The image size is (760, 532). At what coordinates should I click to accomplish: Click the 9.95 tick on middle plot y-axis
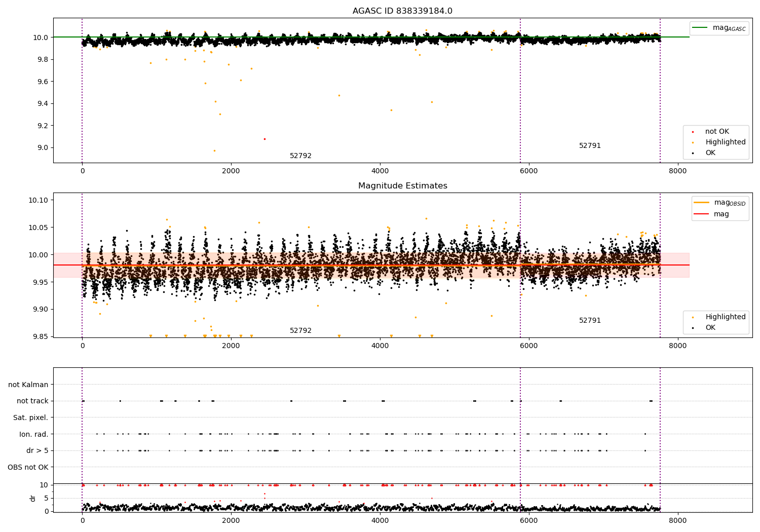tap(41, 282)
